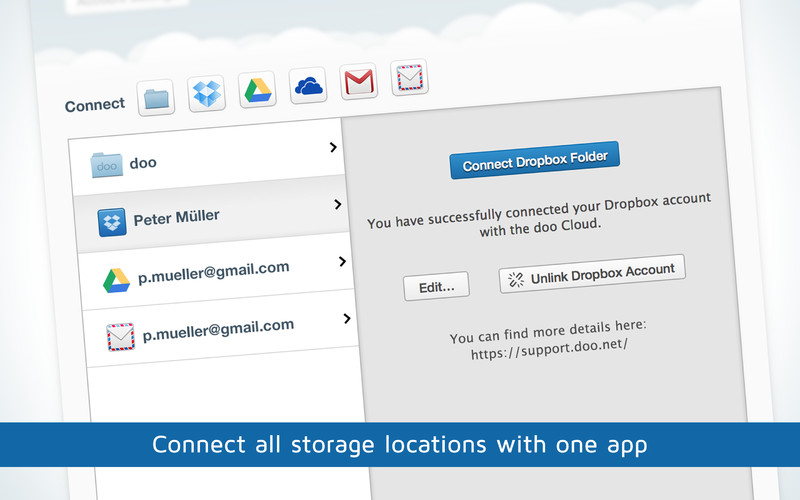The width and height of the screenshot is (800, 500).
Task: Expand the doo row chevron
Action: click(333, 147)
